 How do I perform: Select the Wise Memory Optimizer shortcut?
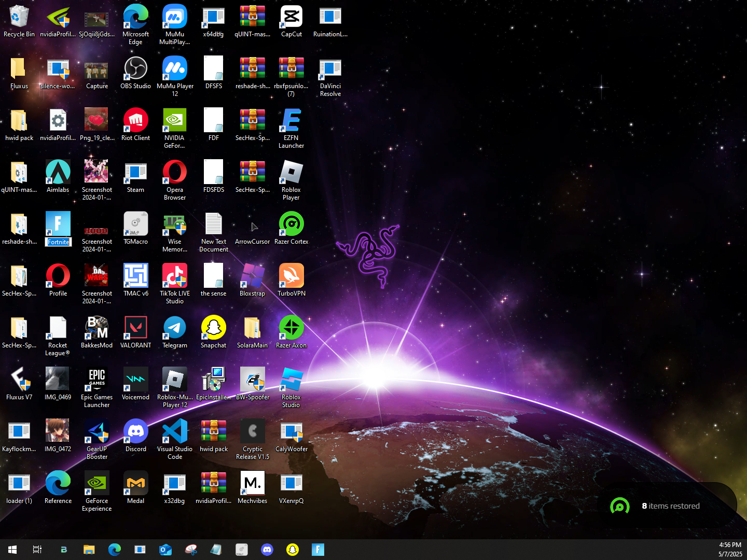tap(175, 232)
